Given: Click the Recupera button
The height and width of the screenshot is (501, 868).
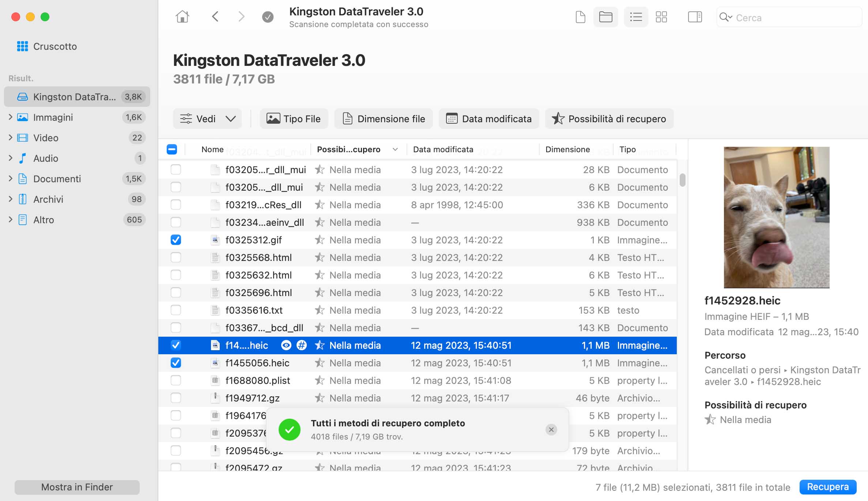Looking at the screenshot, I should 828,487.
